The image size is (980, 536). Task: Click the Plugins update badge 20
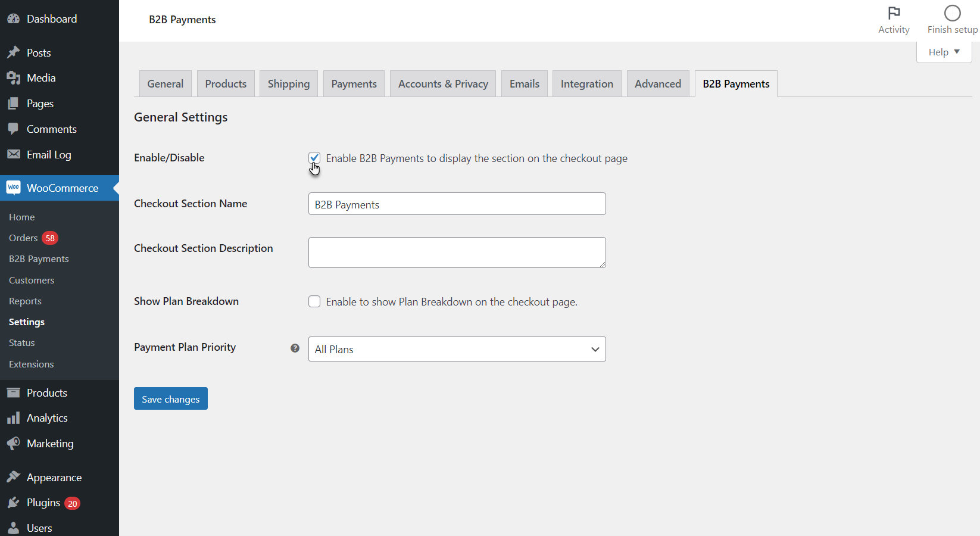click(72, 503)
